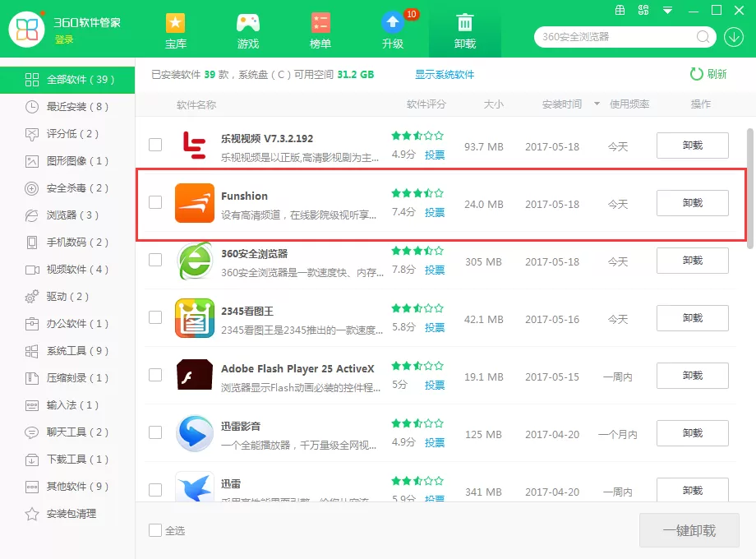756x559 pixels.
Task: Open 视频软件 (4) category
Action: [67, 269]
